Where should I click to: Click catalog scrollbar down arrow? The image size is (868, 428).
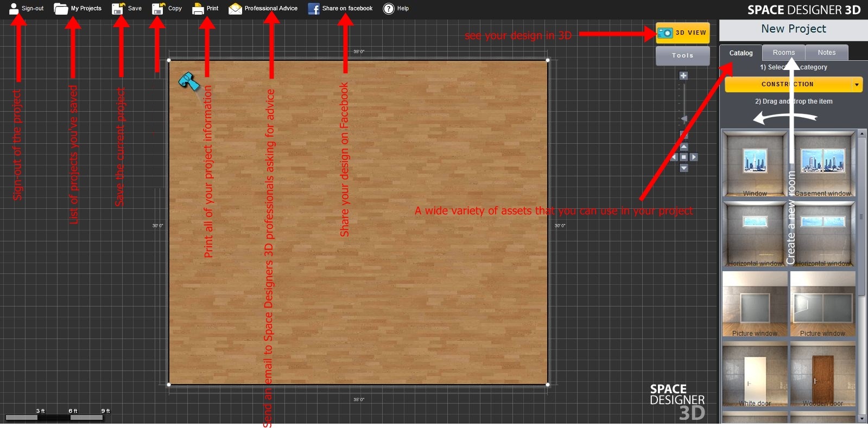861,419
